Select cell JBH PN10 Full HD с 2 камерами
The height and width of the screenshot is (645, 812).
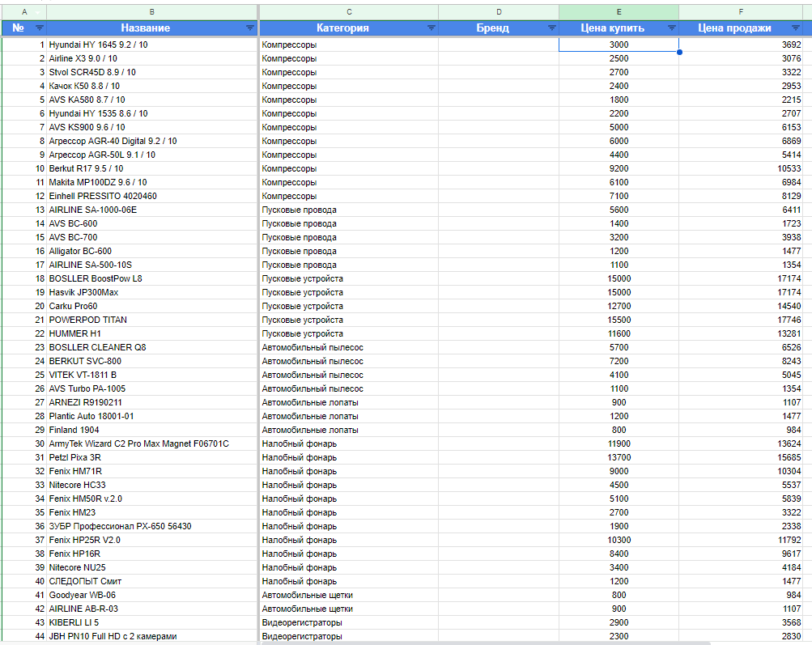pos(151,636)
